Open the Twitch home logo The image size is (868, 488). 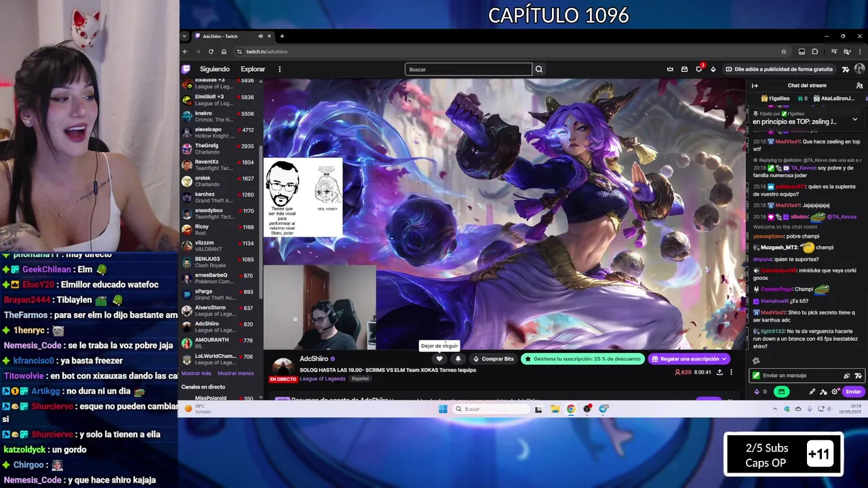coord(186,69)
